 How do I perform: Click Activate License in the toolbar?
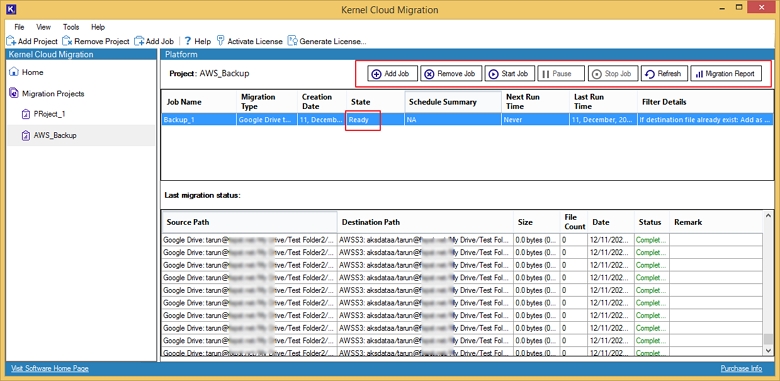pos(250,41)
